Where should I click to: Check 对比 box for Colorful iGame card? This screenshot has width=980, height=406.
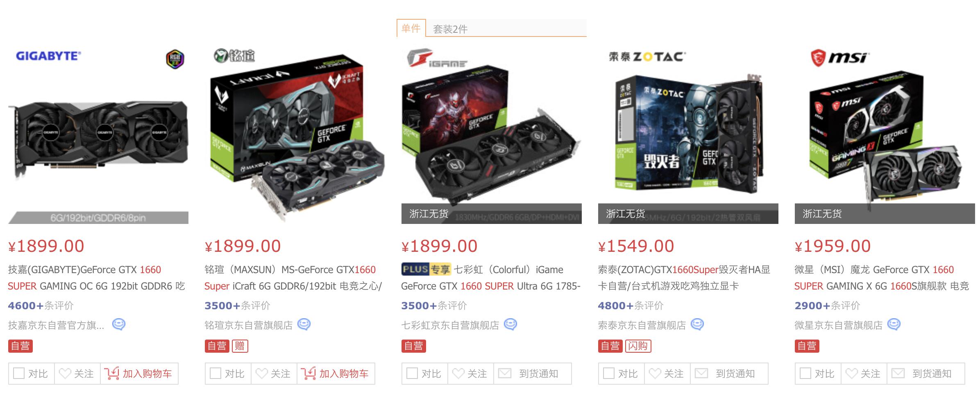(412, 373)
